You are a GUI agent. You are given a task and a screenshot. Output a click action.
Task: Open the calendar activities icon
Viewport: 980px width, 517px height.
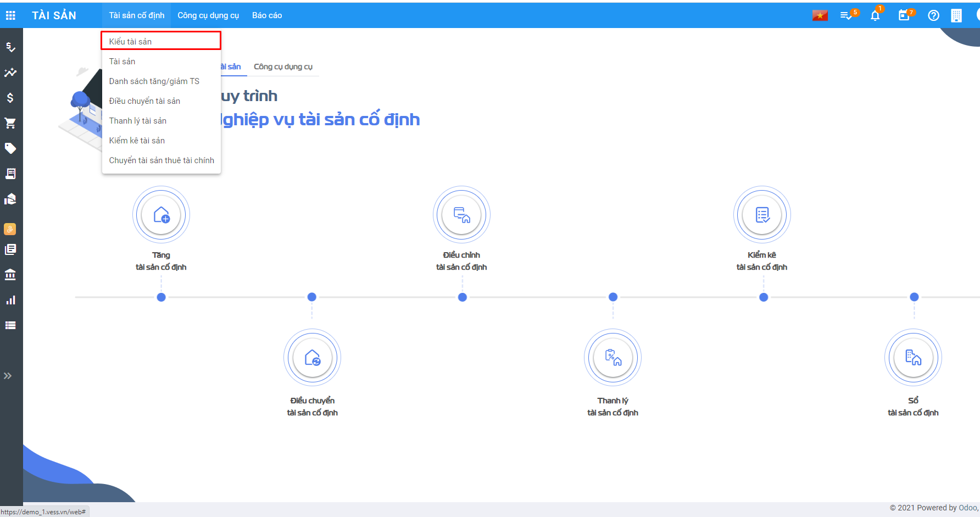point(904,15)
